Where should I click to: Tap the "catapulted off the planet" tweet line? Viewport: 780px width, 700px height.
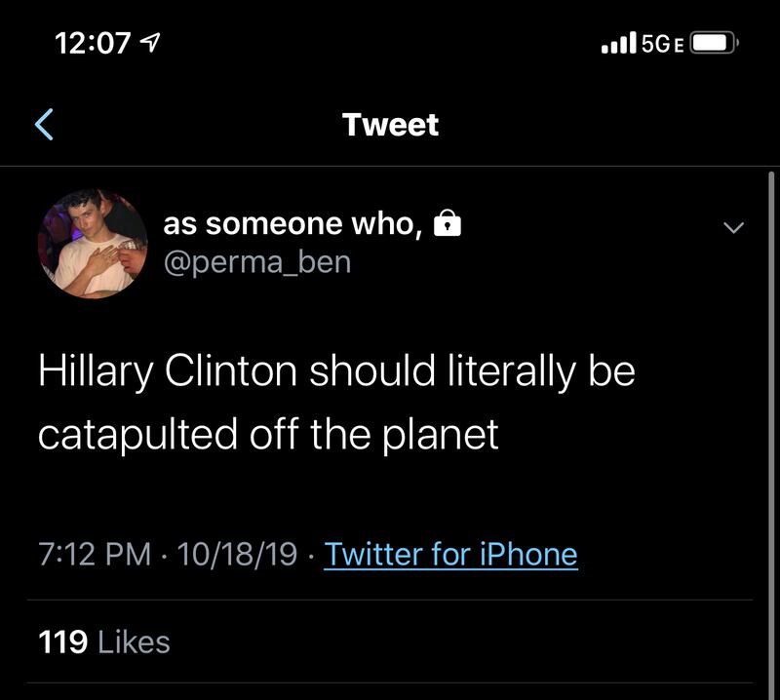[x=268, y=434]
